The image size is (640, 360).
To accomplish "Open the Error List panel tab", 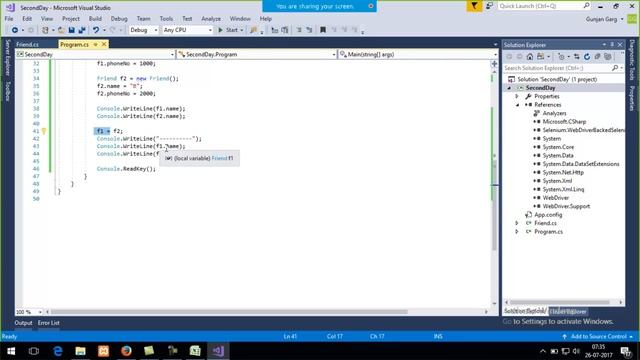I will pos(49,323).
